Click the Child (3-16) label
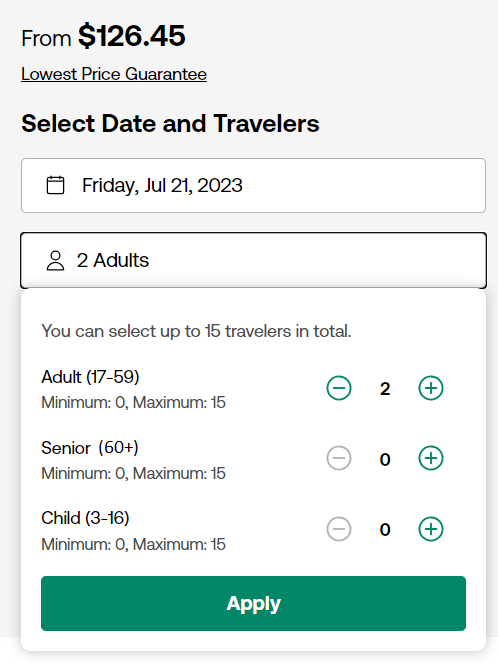This screenshot has width=498, height=663. point(85,518)
